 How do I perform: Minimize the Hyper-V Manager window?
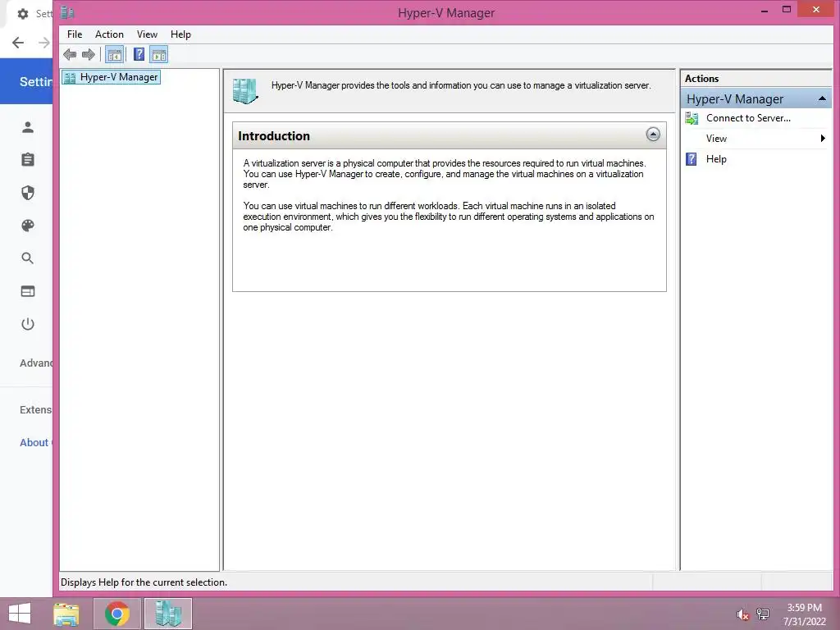click(765, 10)
